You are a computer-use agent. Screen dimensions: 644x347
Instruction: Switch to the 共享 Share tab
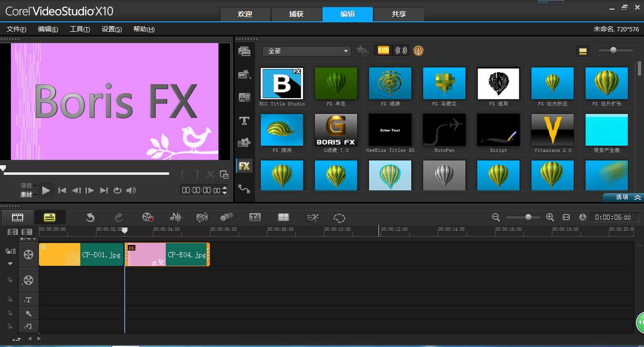pos(399,14)
